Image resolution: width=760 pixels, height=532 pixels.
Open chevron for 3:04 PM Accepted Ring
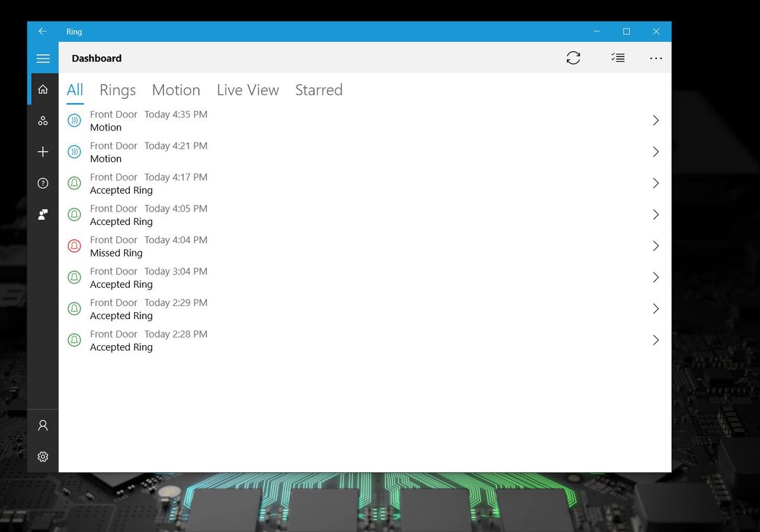click(x=656, y=277)
